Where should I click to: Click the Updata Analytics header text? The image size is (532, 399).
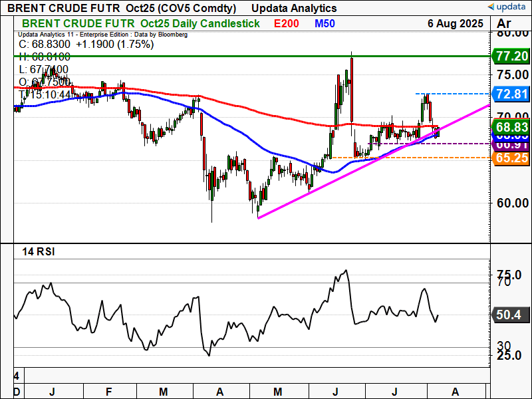point(294,8)
